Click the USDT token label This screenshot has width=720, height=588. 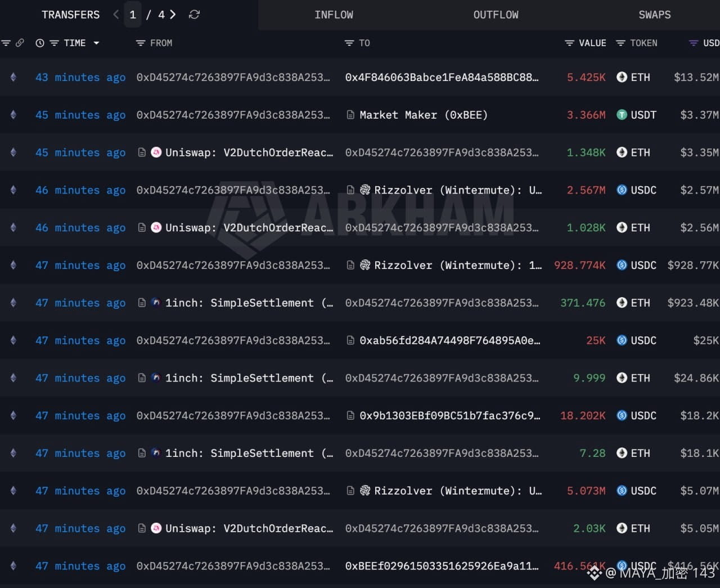tap(643, 115)
